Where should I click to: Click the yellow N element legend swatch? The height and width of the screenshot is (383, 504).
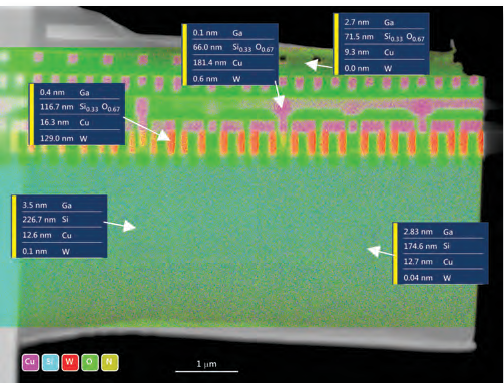click(x=109, y=362)
